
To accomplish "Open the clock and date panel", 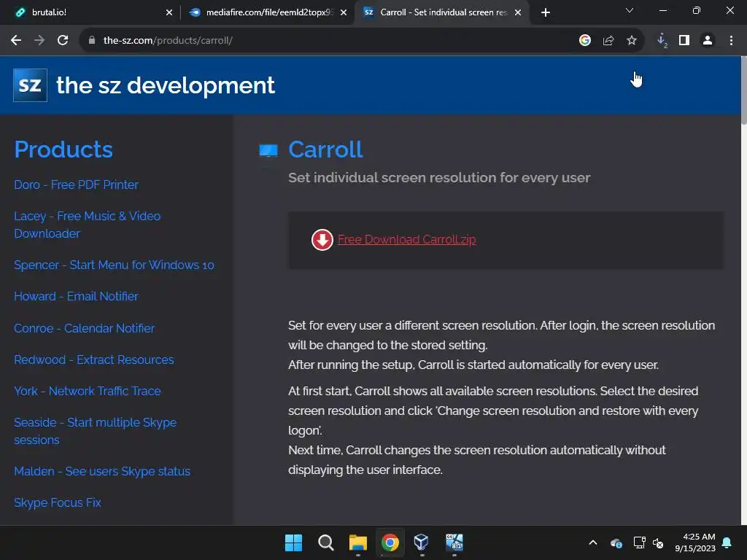I will point(695,542).
